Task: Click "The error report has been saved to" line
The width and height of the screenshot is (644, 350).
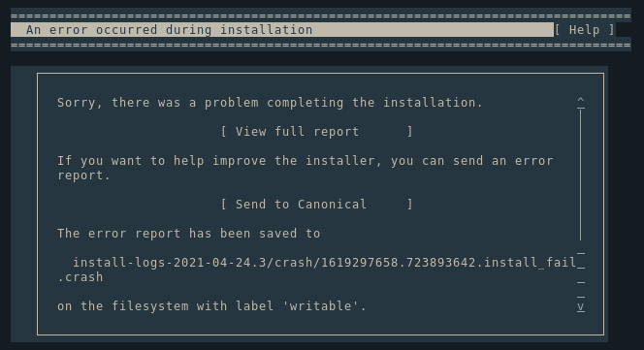Action: (188, 234)
